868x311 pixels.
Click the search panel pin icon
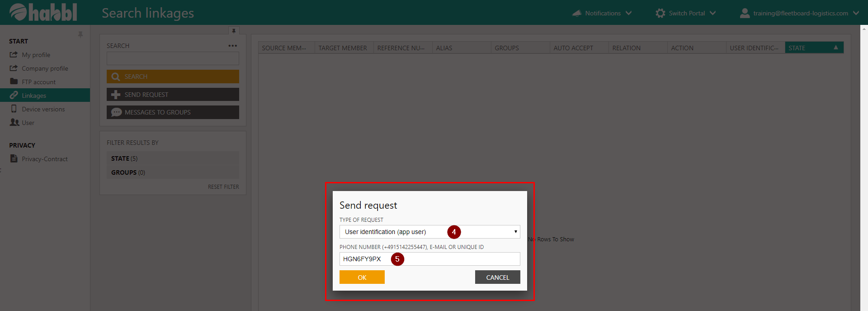(234, 31)
